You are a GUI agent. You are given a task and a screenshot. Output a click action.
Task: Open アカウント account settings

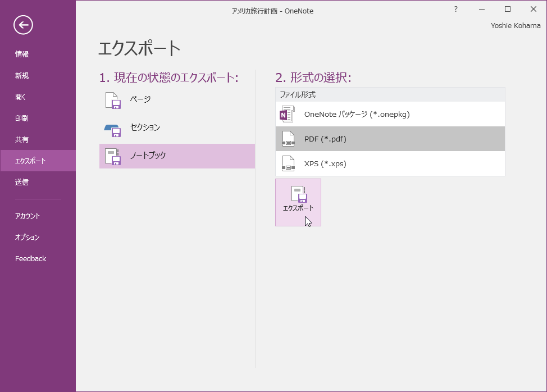click(28, 216)
